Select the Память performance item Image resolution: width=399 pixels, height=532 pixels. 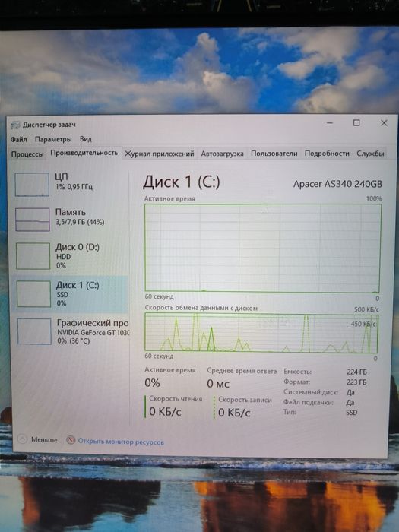[x=70, y=219]
